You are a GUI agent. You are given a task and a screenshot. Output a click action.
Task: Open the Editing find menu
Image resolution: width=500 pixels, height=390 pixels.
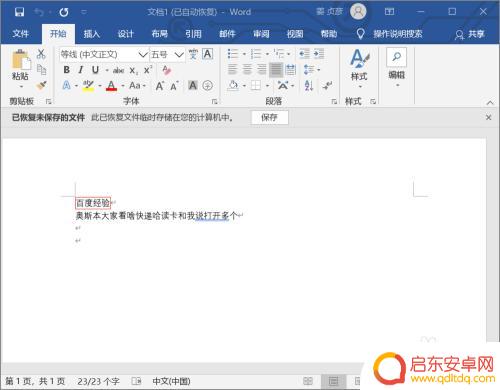pyautogui.click(x=397, y=68)
